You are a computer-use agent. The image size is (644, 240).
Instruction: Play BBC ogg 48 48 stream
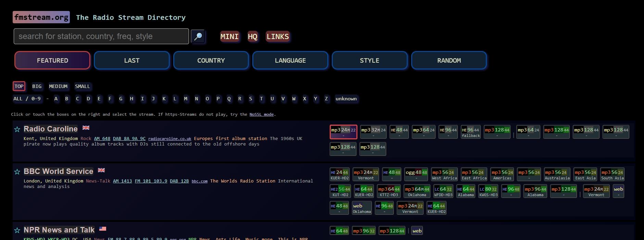point(416,175)
